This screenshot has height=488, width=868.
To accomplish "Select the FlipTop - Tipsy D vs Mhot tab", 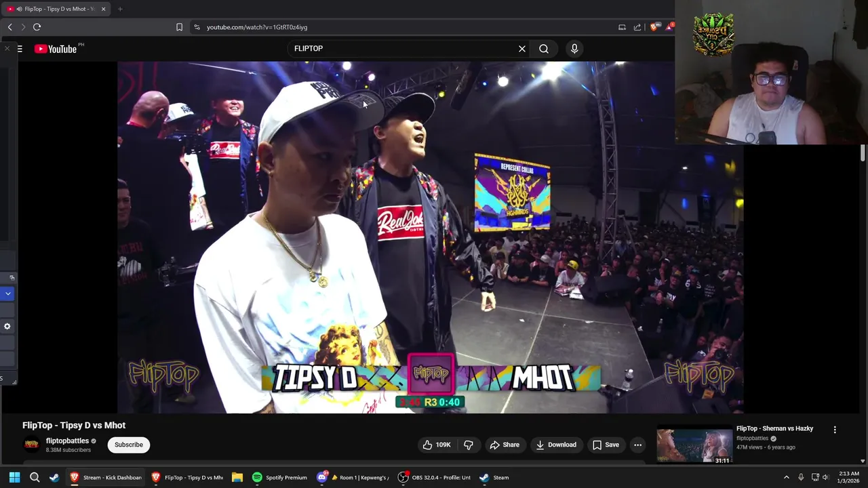I will click(56, 9).
